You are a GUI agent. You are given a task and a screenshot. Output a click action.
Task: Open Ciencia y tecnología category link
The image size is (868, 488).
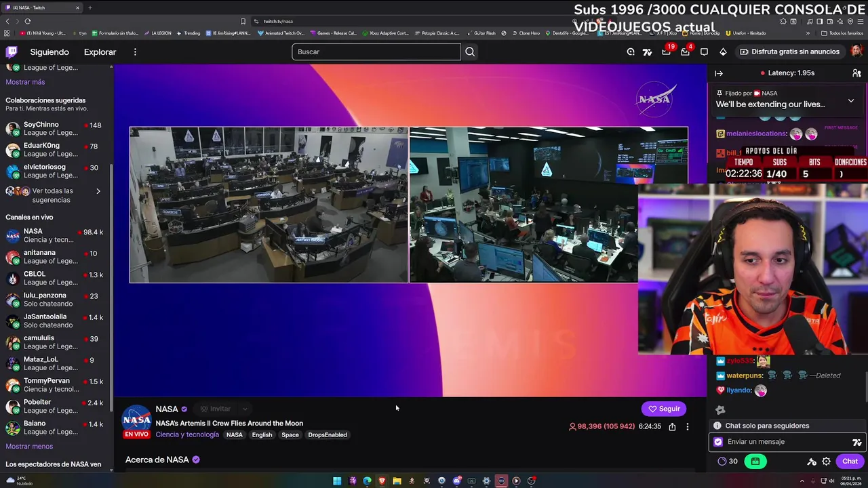coord(187,435)
